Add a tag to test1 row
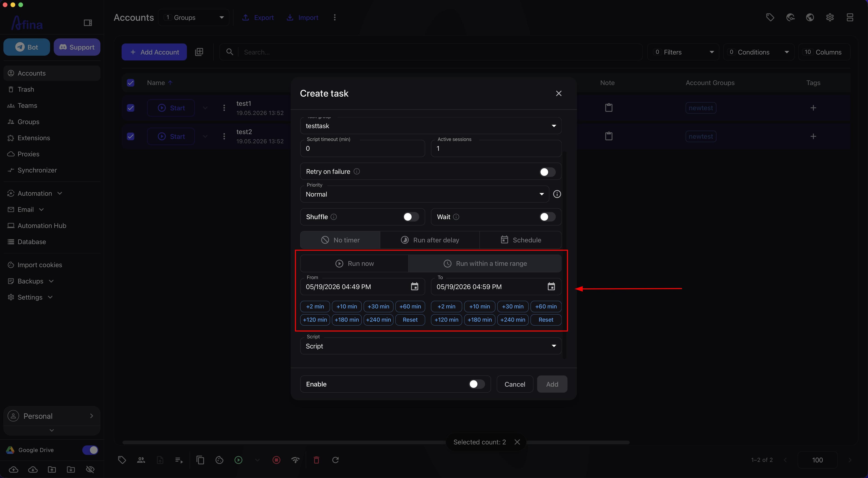The width and height of the screenshot is (868, 478). pyautogui.click(x=813, y=108)
